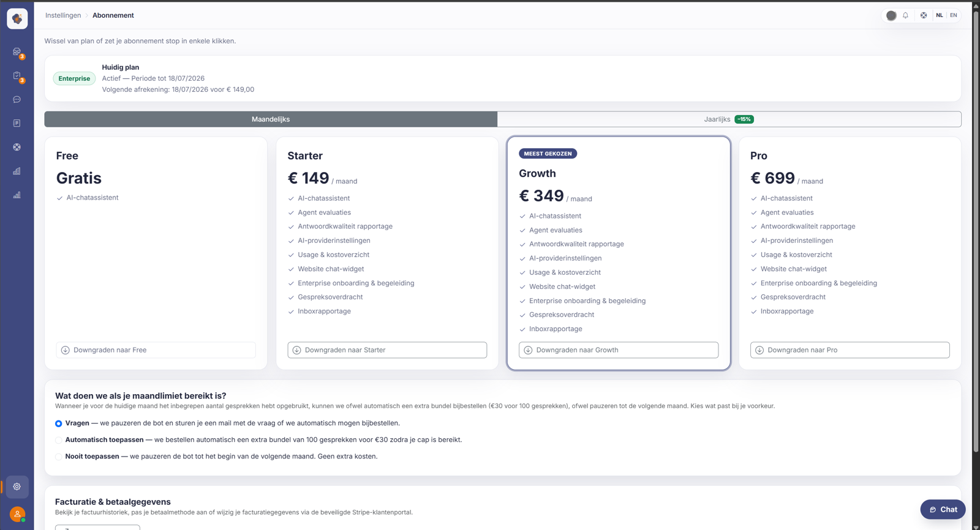The height and width of the screenshot is (530, 980).
Task: Switch language to NL
Action: [x=940, y=15]
